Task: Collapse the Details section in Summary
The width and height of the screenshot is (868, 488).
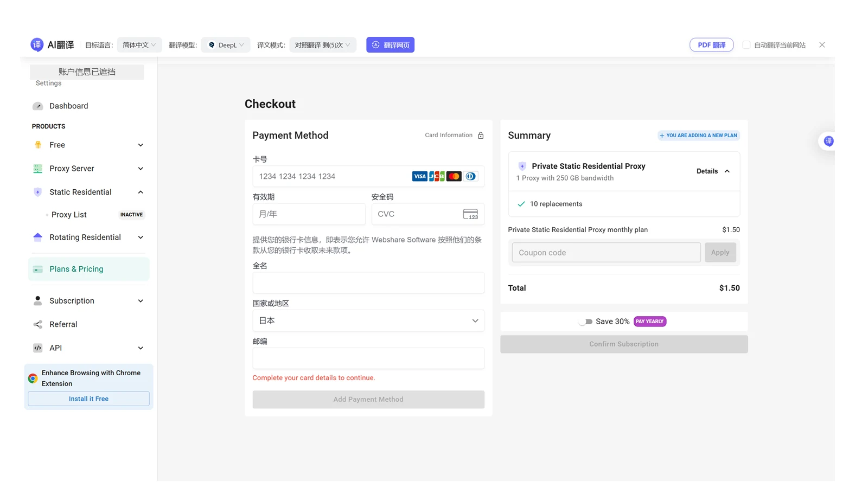Action: [x=713, y=171]
